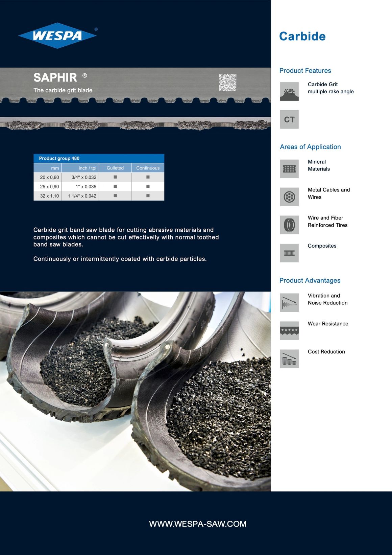Screen dimensions: 392x555
Task: Click the Gulleted marker for 25 x 0,90
Action: (115, 186)
